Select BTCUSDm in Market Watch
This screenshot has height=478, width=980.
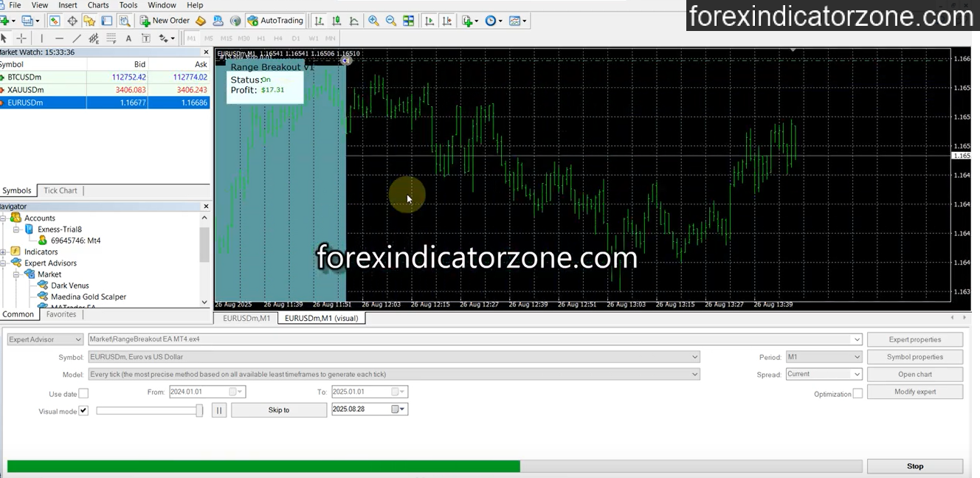[x=105, y=77]
